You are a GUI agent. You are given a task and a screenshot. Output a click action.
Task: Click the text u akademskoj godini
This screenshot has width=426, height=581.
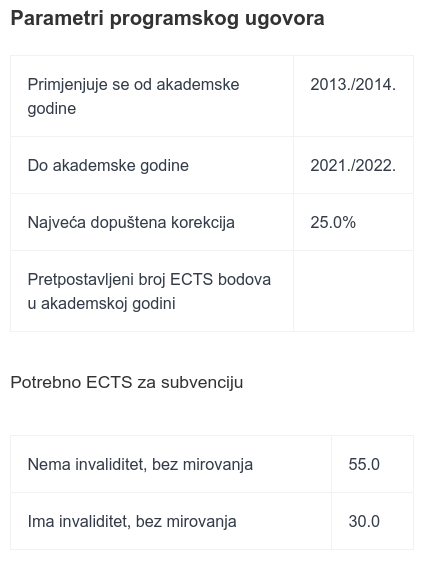101,303
